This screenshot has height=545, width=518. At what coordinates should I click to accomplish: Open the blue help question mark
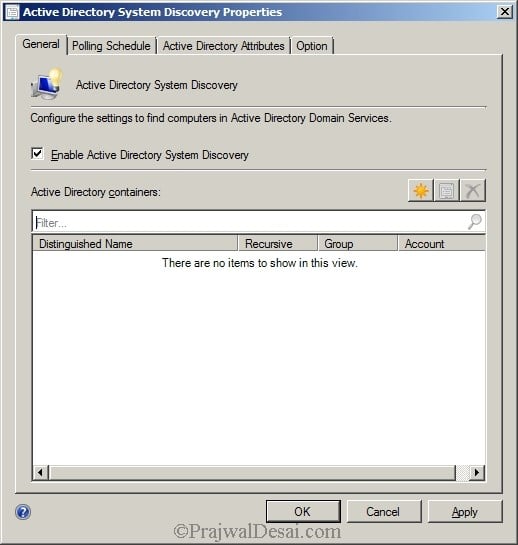23,512
